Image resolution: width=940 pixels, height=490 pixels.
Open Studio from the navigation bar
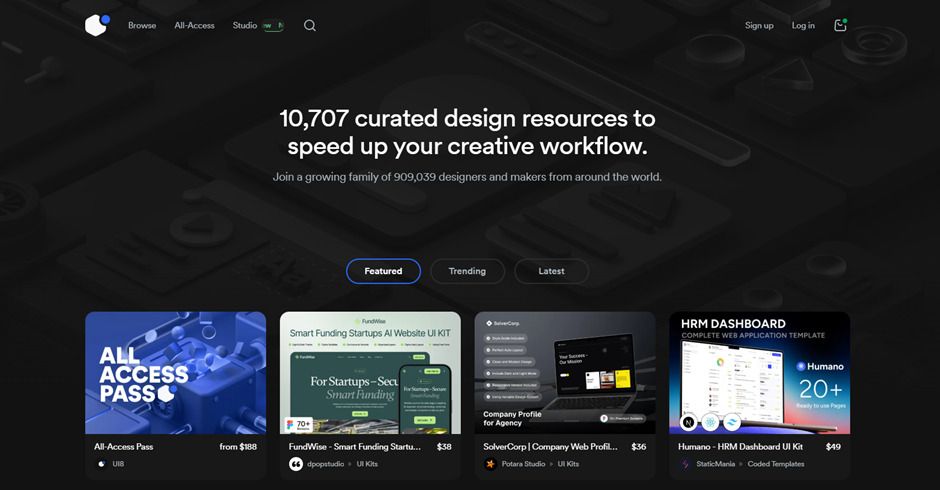tap(244, 25)
